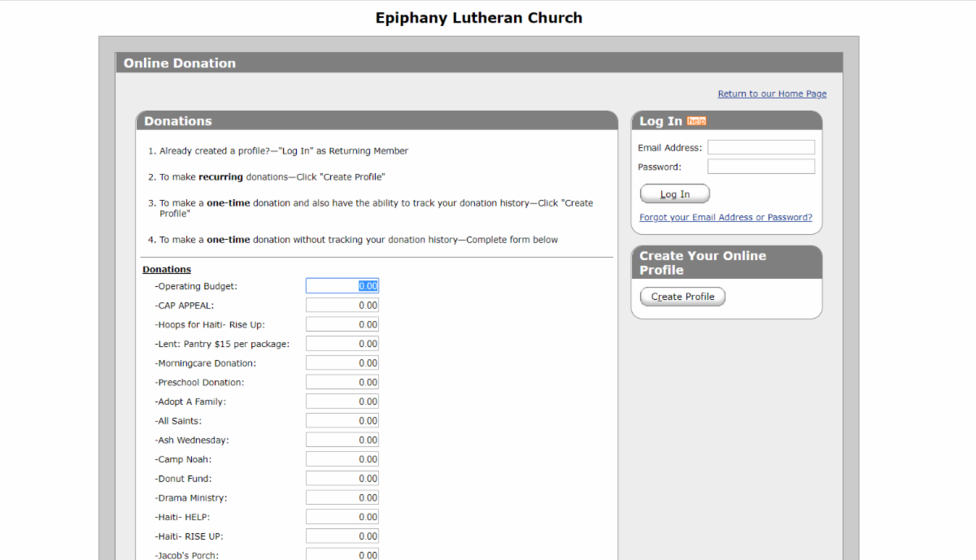Click the Create Profile button
This screenshot has height=560, width=976.
pos(682,297)
